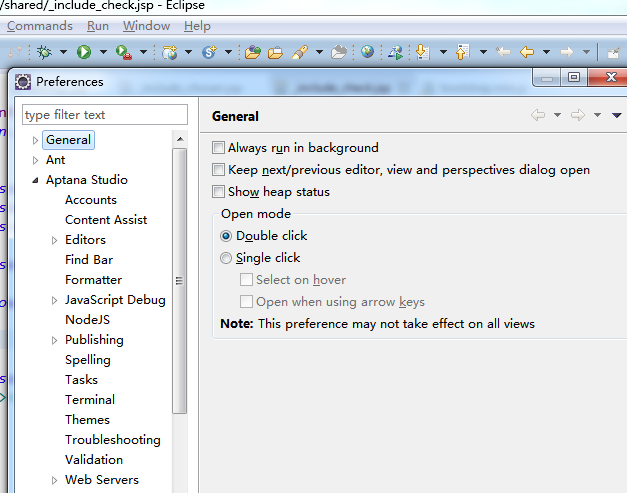Screen dimensions: 627x493
Task: Open Preferences forward history dropdown
Action: (x=597, y=115)
